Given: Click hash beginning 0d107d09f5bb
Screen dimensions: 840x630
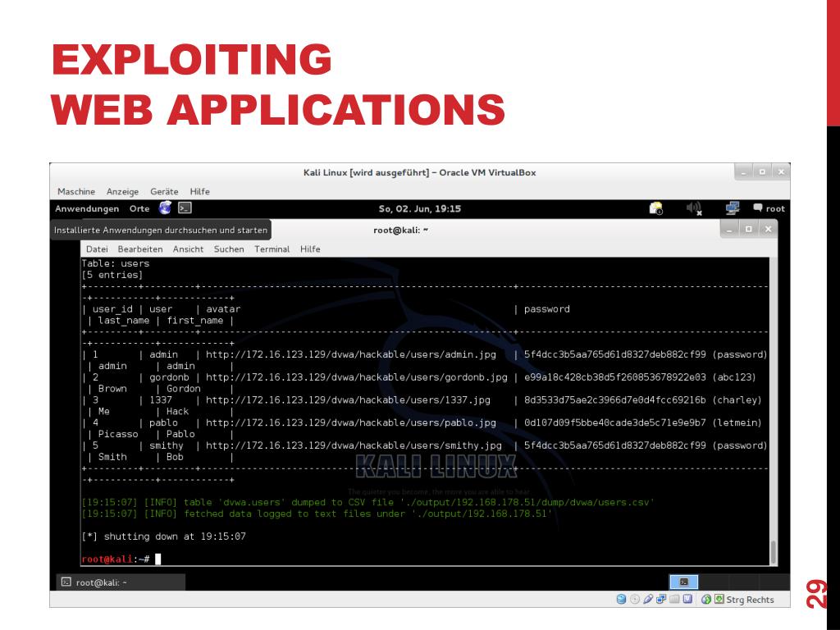Looking at the screenshot, I should coord(615,422).
